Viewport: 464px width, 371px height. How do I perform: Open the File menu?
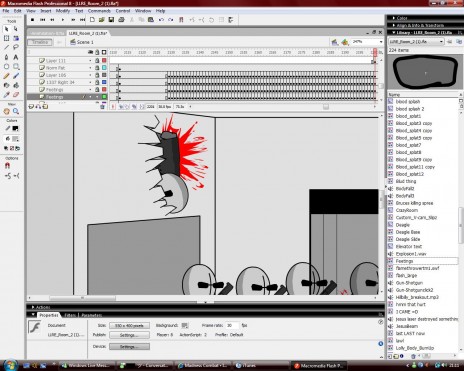pyautogui.click(x=6, y=11)
